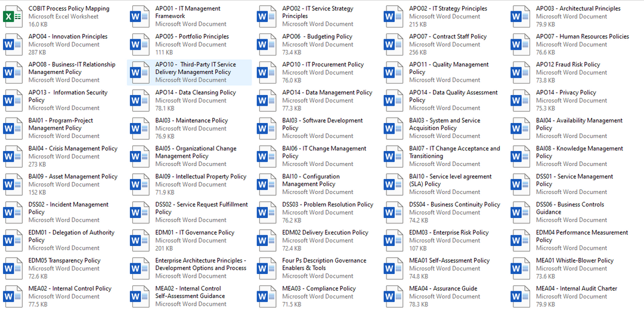Select the Word icon for APO12 Fraud Risk Policy
Image resolution: width=644 pixels, height=323 pixels.
coord(520,72)
